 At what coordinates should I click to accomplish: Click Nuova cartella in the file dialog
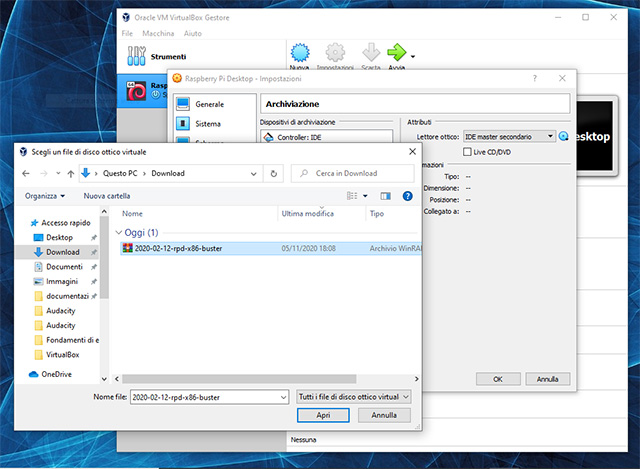coord(107,196)
